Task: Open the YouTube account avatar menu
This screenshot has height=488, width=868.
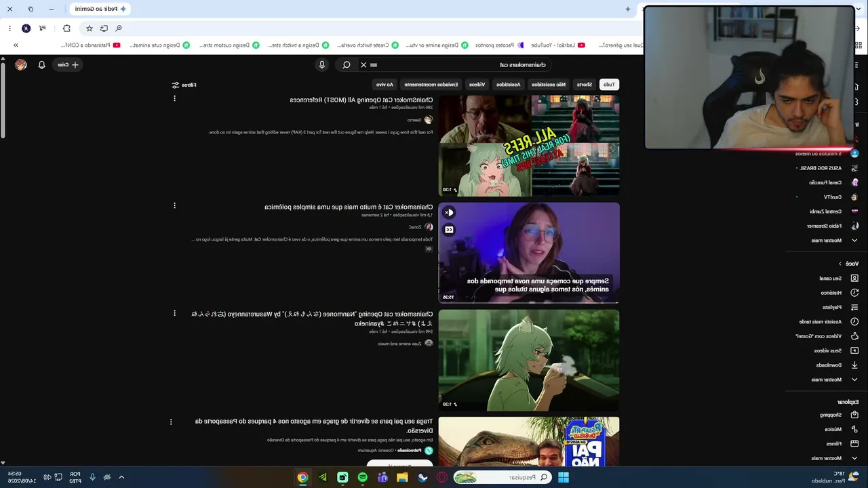Action: [x=21, y=65]
